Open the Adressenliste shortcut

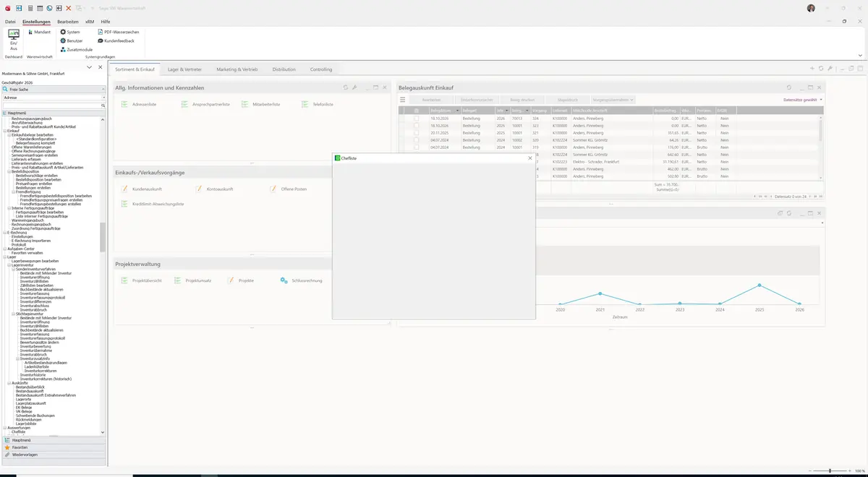pos(138,104)
